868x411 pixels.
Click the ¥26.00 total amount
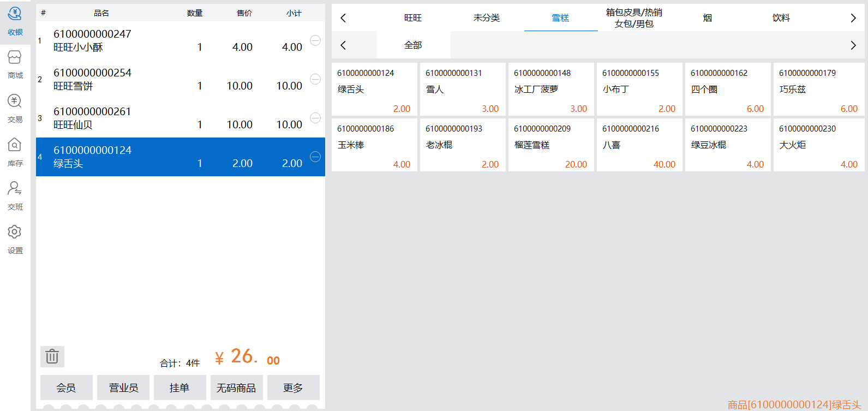(247, 357)
